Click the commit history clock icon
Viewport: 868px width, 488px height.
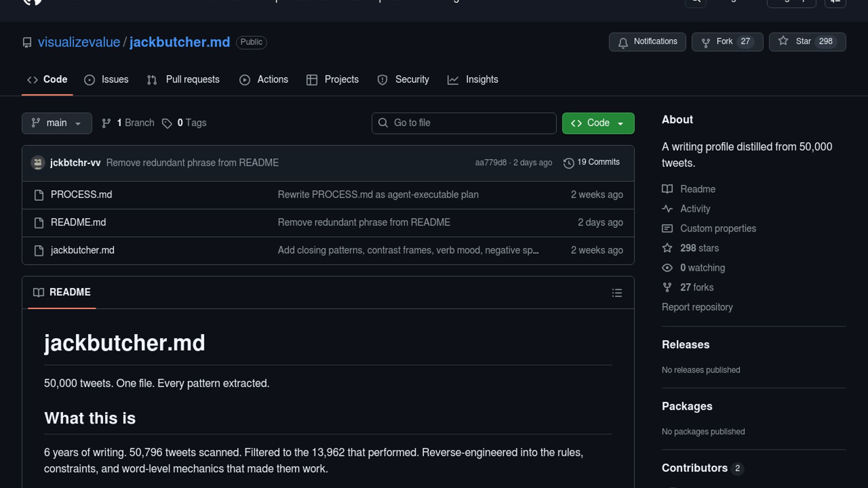pos(568,163)
